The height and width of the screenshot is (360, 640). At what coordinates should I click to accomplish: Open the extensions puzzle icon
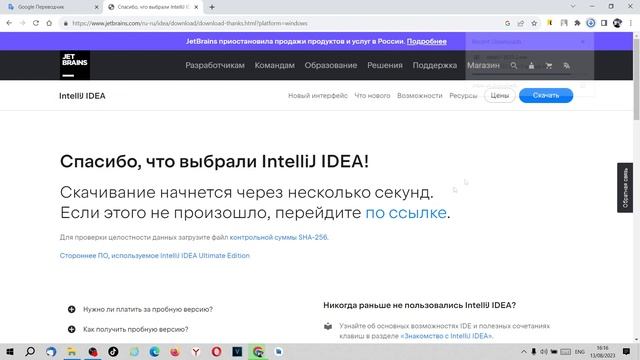pos(577,23)
